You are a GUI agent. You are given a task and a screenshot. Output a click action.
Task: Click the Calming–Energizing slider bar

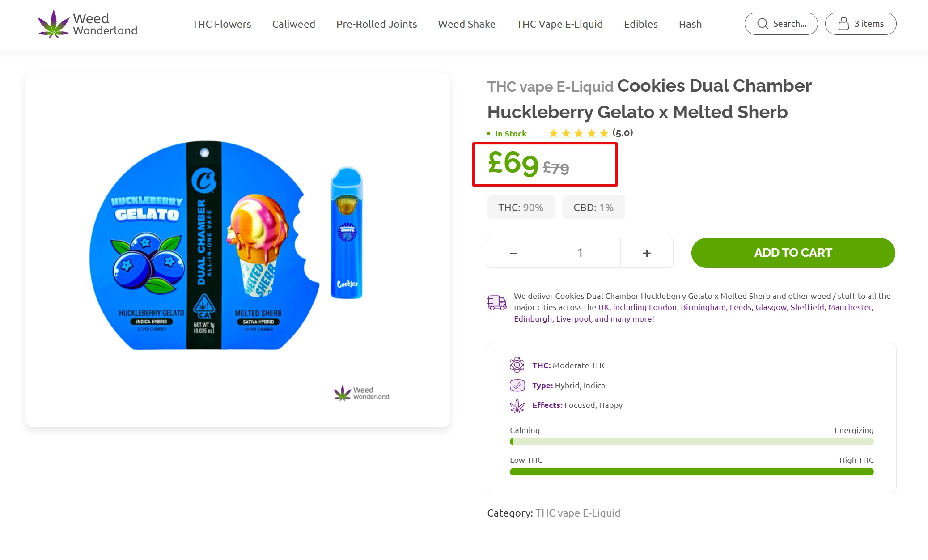pos(691,441)
